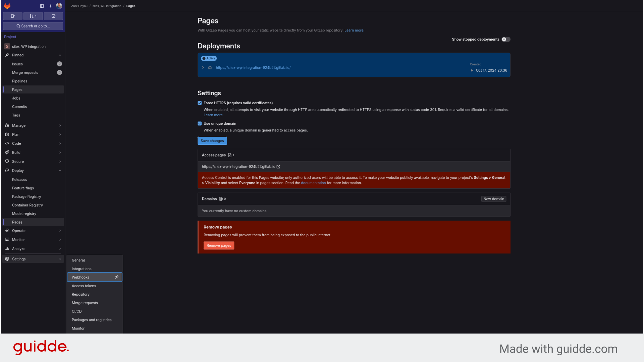Uncheck Force HTTPS checkbox

(200, 103)
